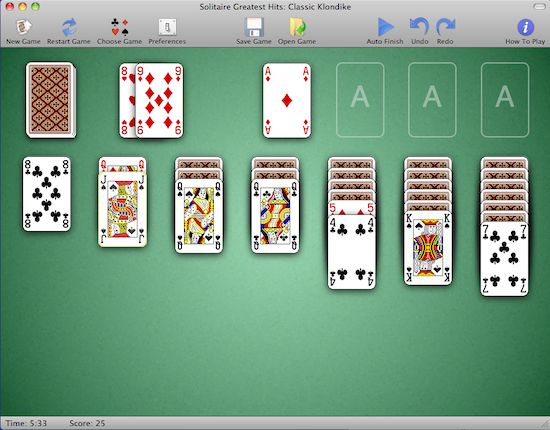Click the green zoom window button
550x430 pixels.
click(x=35, y=6)
